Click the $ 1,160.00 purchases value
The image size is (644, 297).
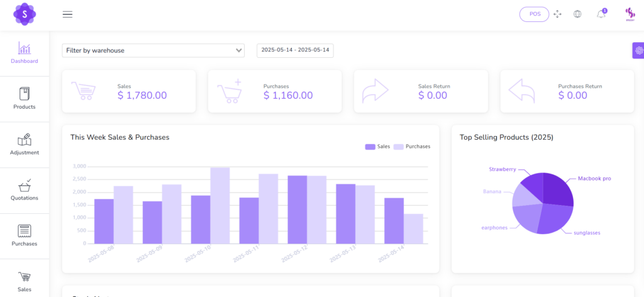[x=288, y=95]
